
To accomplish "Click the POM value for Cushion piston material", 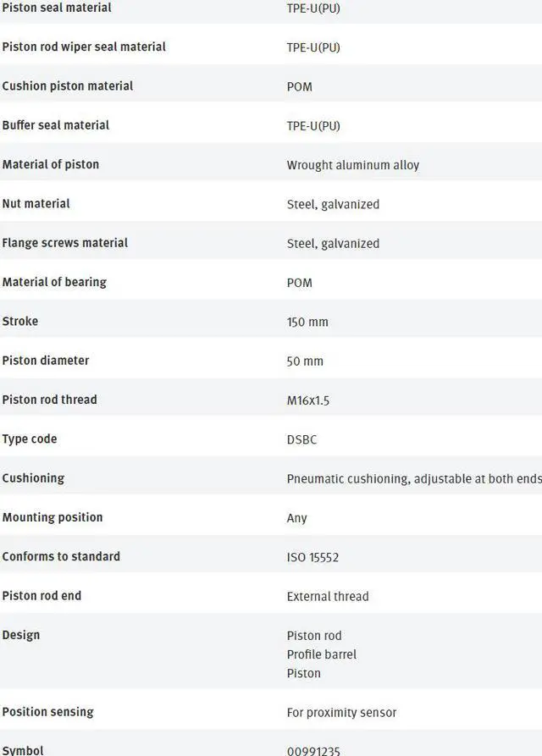I will (x=300, y=86).
